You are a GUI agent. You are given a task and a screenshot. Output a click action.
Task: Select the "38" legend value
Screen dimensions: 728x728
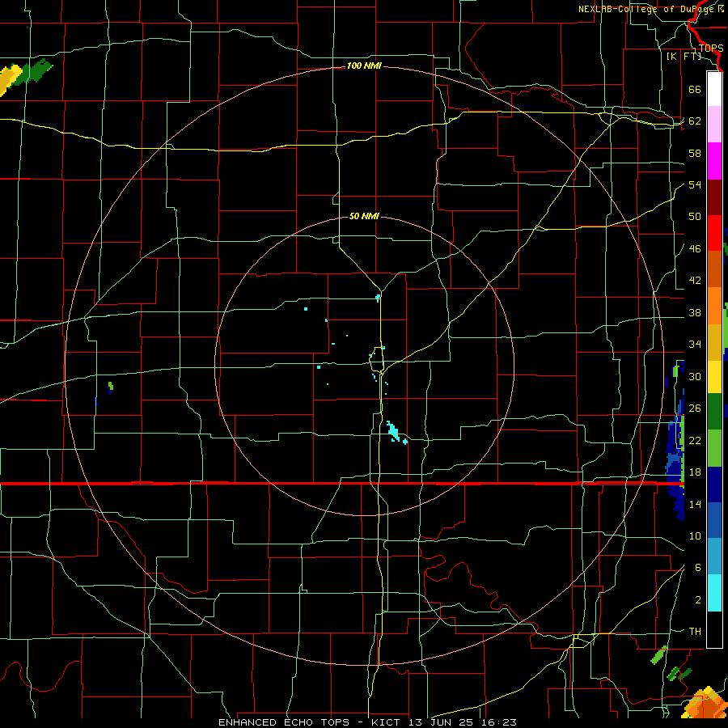point(695,312)
